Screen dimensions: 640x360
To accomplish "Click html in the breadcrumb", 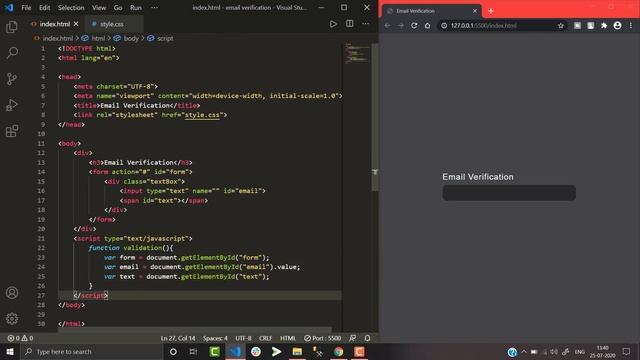I will [98, 38].
